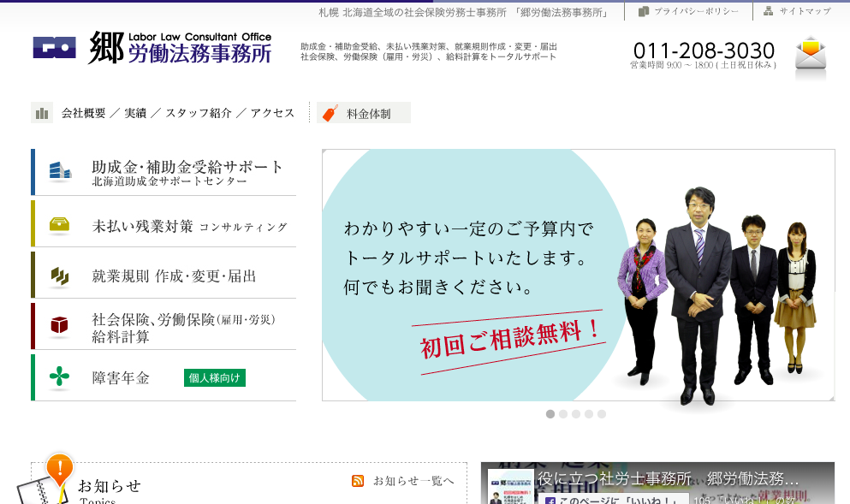This screenshot has height=504, width=850.
Task: Click the 郷労働法務事務所 logo
Action: [152, 49]
